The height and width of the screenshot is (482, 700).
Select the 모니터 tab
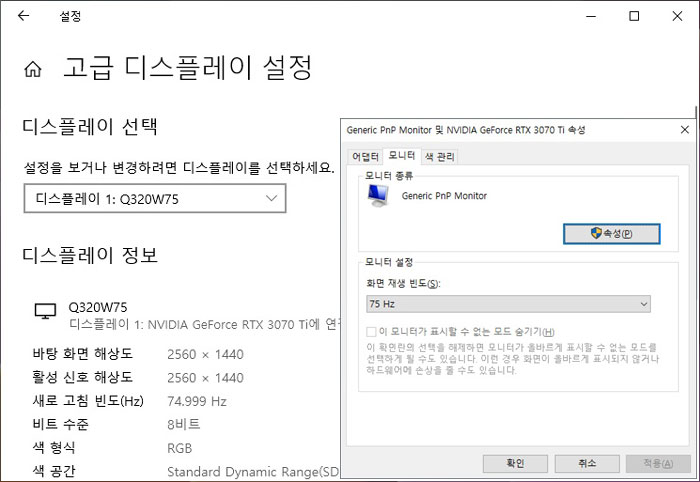click(402, 156)
